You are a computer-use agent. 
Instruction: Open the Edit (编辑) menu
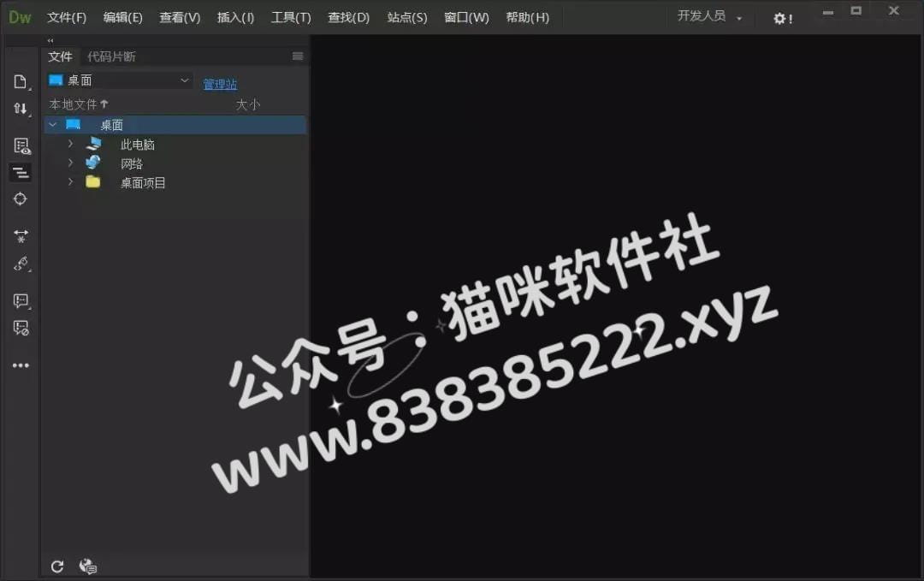click(x=122, y=18)
